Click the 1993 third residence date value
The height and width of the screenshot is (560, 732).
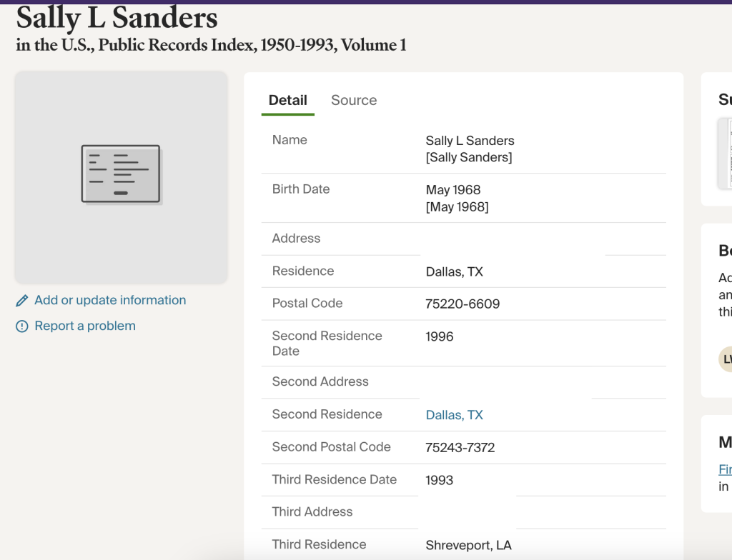[x=440, y=480]
